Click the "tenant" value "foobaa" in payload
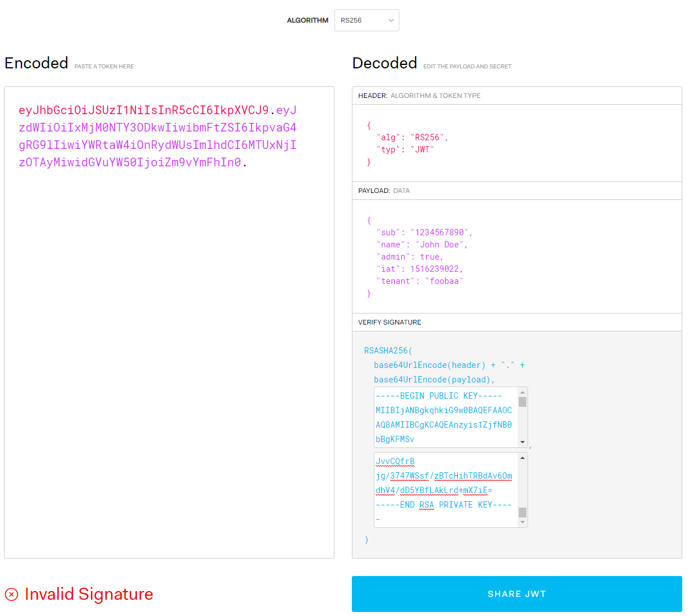Image resolution: width=695 pixels, height=616 pixels. click(444, 281)
